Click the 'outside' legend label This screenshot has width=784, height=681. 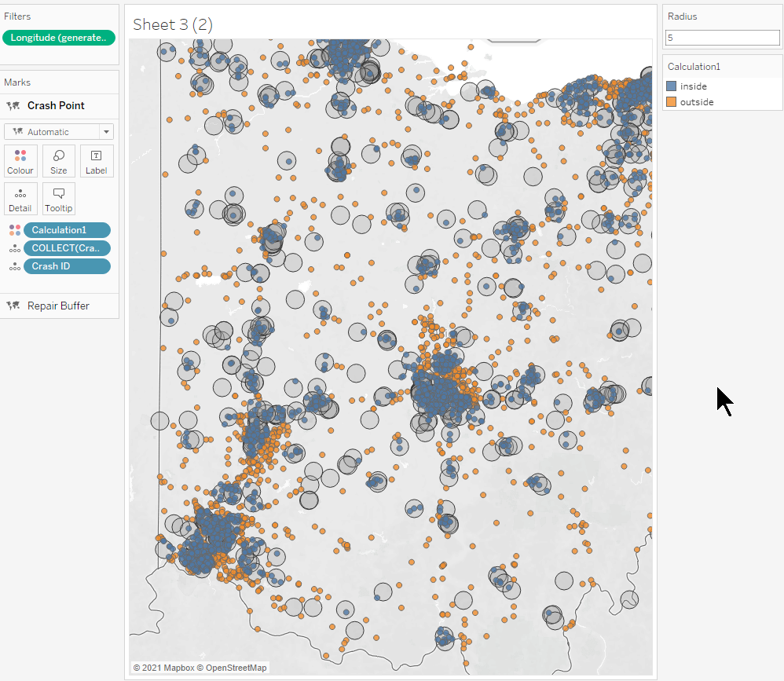tap(697, 102)
